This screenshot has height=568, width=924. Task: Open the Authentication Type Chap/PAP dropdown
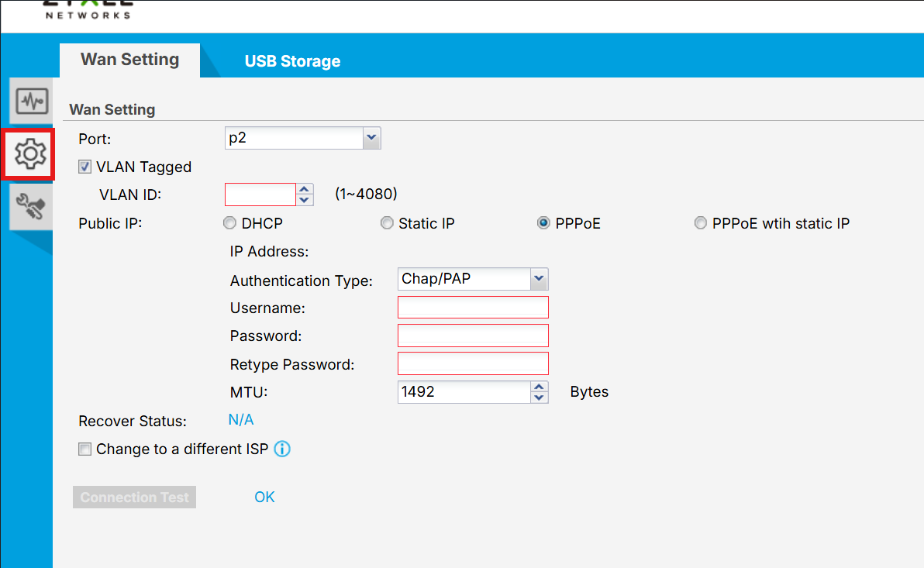473,279
